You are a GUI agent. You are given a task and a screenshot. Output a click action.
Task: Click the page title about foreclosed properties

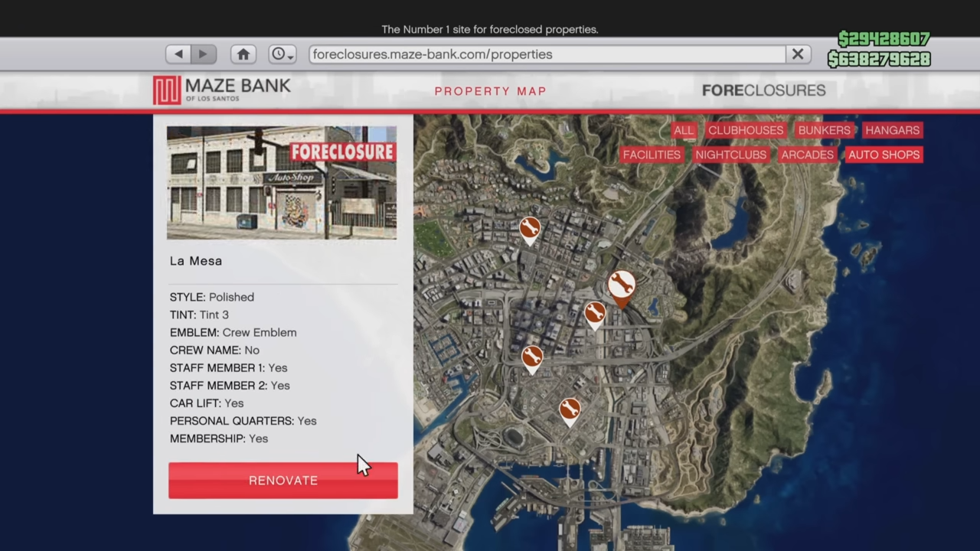pos(490,30)
